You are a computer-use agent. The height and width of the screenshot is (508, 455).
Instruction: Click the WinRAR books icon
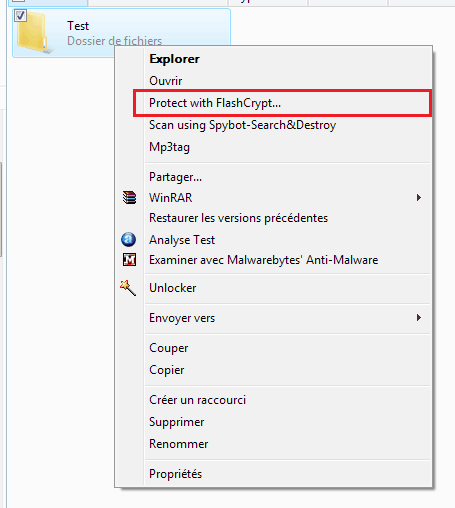[x=129, y=198]
